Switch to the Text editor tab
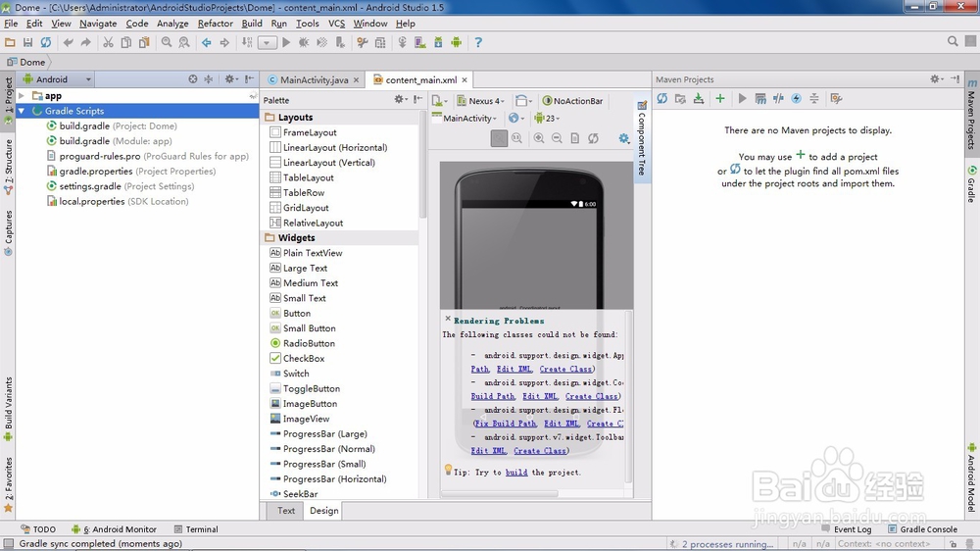The height and width of the screenshot is (551, 980). click(x=285, y=511)
